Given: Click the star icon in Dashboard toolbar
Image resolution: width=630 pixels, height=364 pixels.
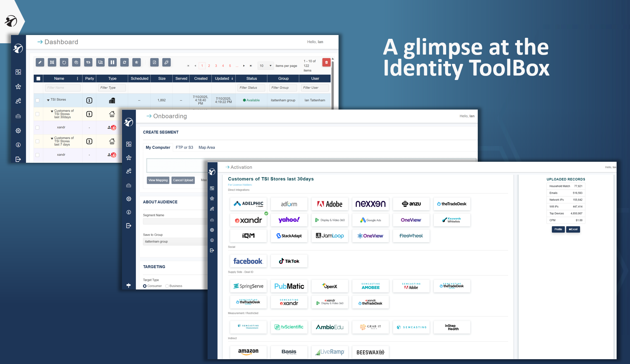Looking at the screenshot, I should [x=136, y=62].
